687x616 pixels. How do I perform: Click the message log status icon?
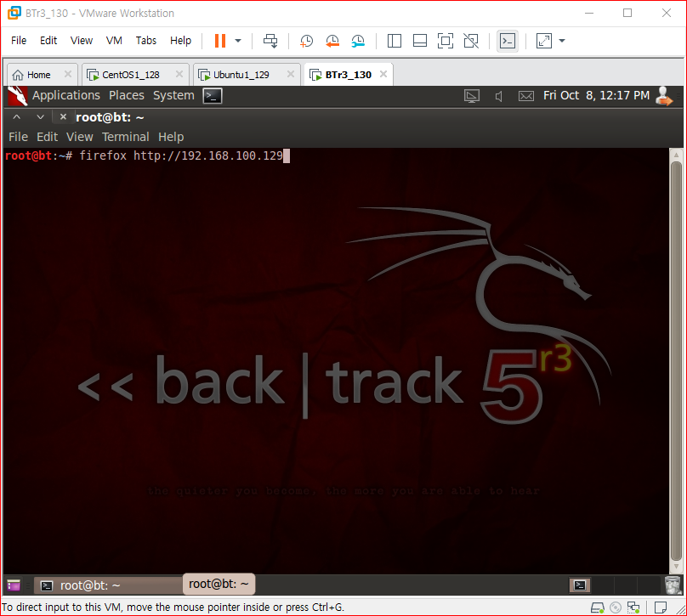[661, 608]
